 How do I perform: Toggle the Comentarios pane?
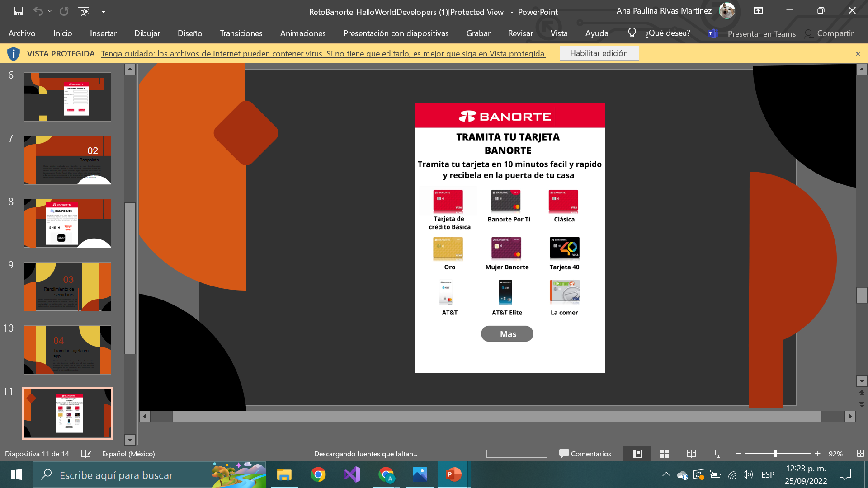(585, 454)
